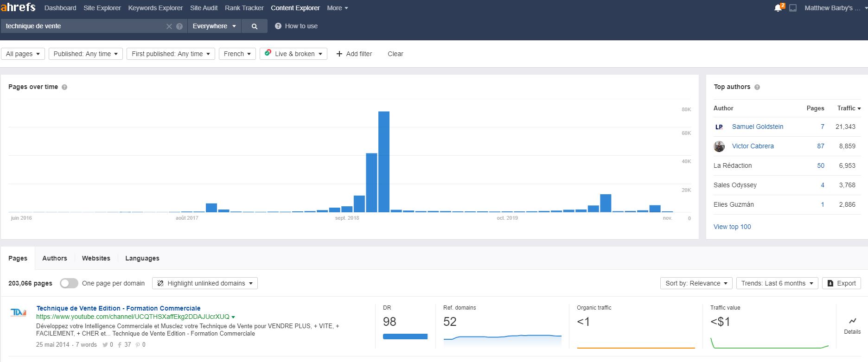Viewport: 868px width, 362px height.
Task: Click the DR 98 progress bar
Action: (x=405, y=337)
